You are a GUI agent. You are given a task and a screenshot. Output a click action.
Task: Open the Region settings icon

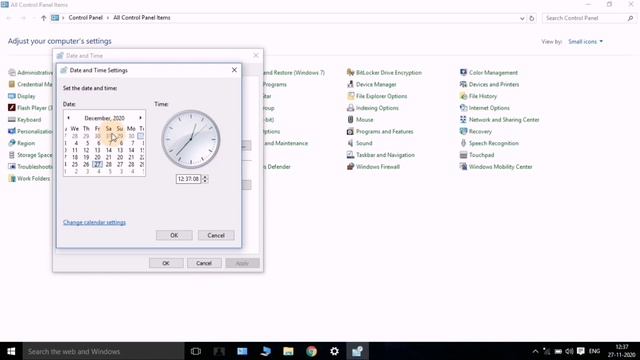(x=12, y=143)
